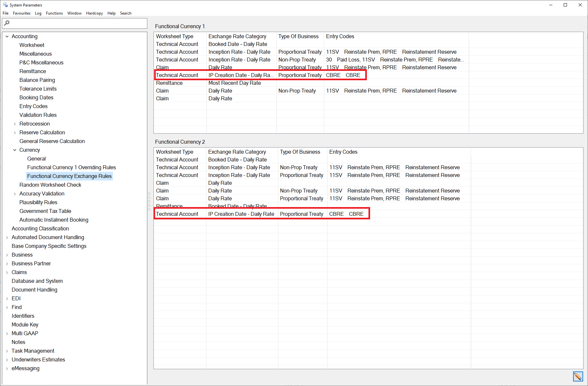Screen dimensions: 588x386
Task: Select Functional Currency 1 Overriding Rules
Action: (x=71, y=167)
